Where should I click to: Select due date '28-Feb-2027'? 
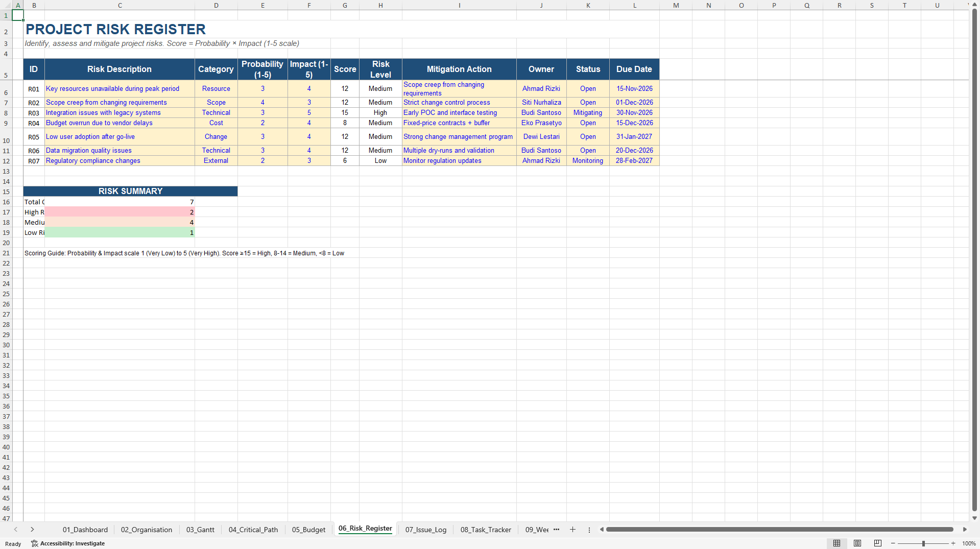(634, 161)
